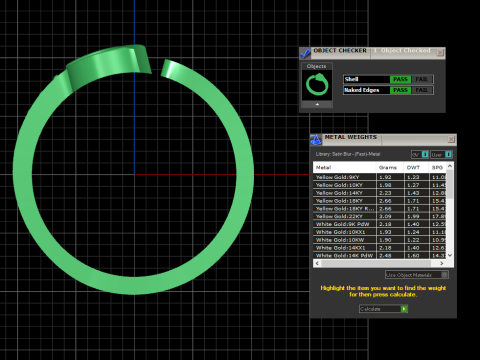Toggle the SV library switch
Screen dimensions: 480x360
click(x=420, y=154)
